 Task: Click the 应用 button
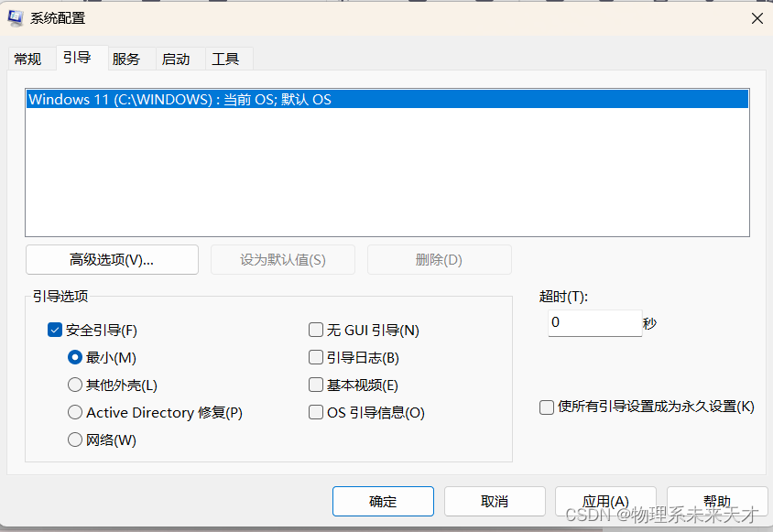tap(605, 501)
